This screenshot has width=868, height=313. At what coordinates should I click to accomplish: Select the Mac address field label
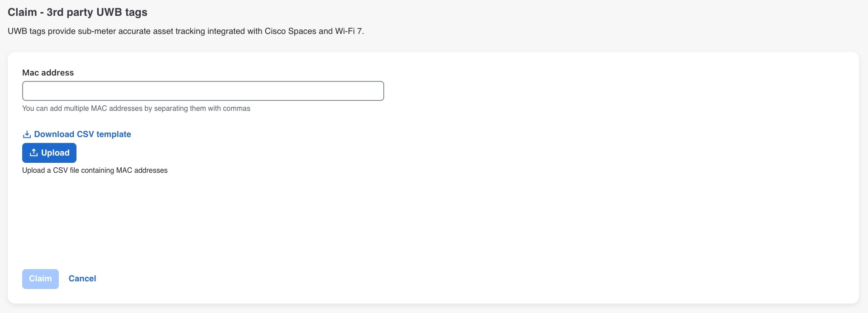pos(48,73)
